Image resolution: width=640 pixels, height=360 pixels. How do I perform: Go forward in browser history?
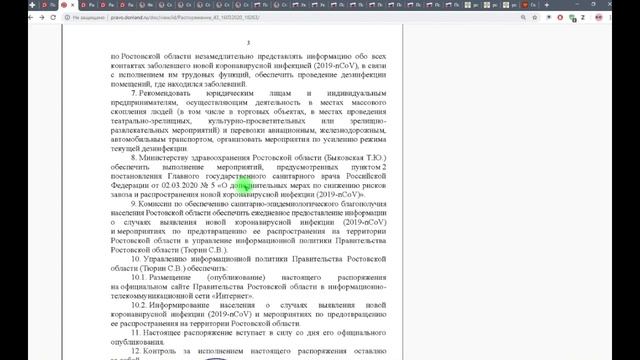click(x=42, y=18)
